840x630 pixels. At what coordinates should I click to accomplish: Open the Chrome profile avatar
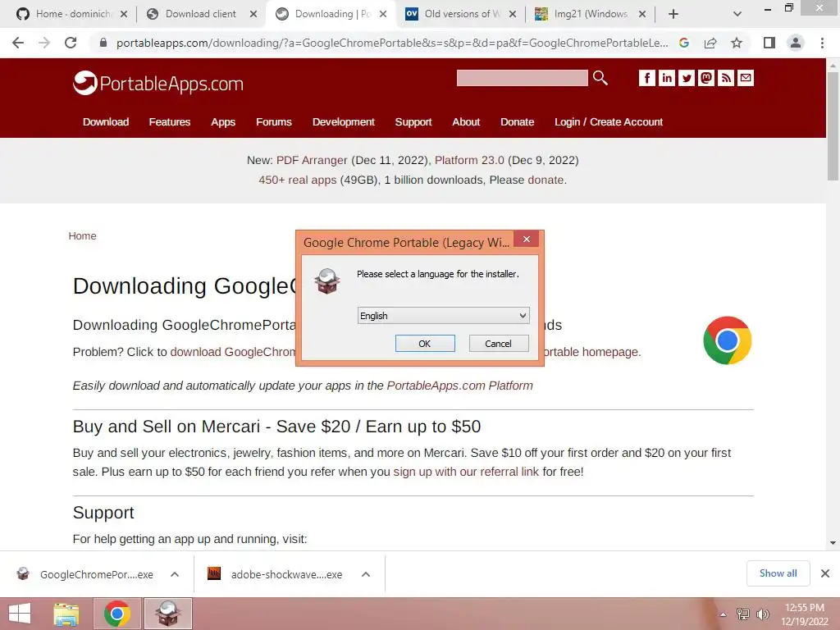coord(796,43)
